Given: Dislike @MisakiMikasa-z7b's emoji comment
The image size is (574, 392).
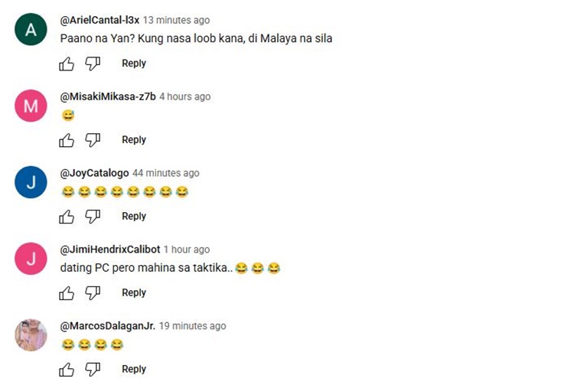Looking at the screenshot, I should (x=93, y=140).
